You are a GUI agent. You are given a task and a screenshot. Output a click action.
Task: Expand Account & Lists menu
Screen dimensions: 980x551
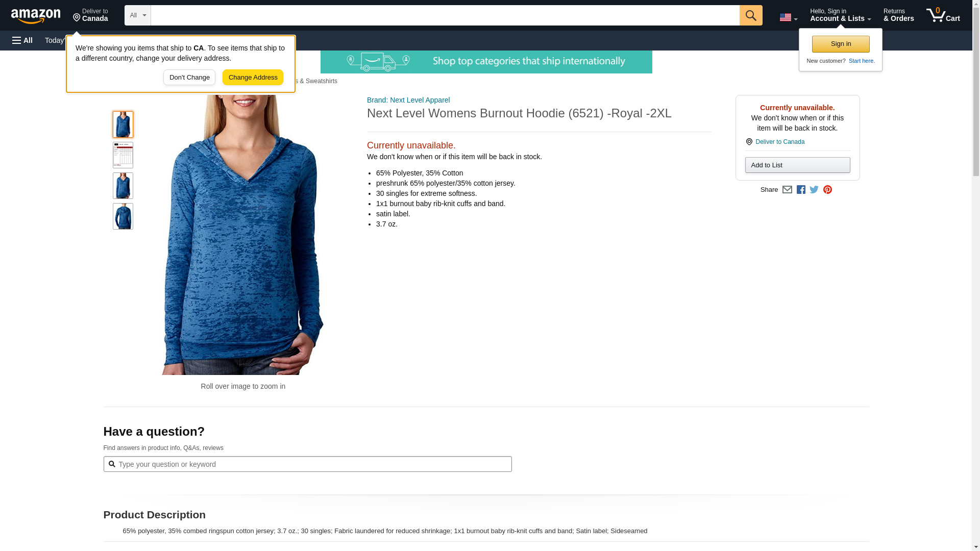840,15
